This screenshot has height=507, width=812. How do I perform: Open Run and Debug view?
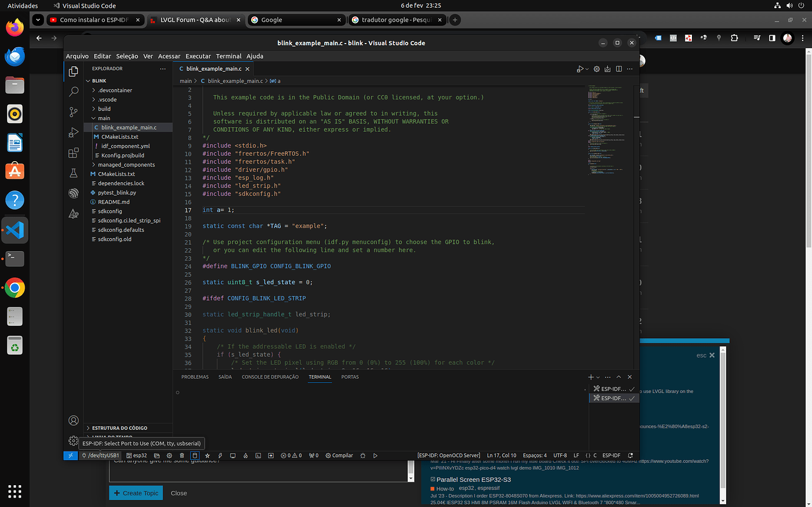[x=74, y=132]
